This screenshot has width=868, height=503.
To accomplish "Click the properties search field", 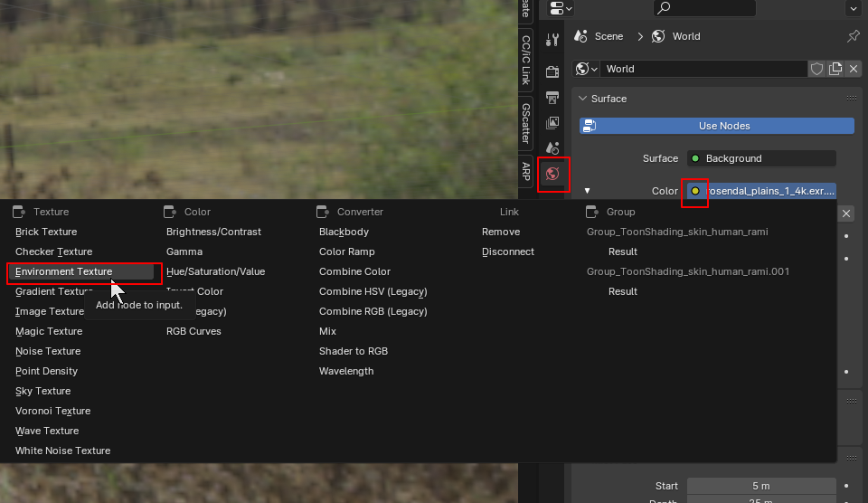I will point(704,8).
